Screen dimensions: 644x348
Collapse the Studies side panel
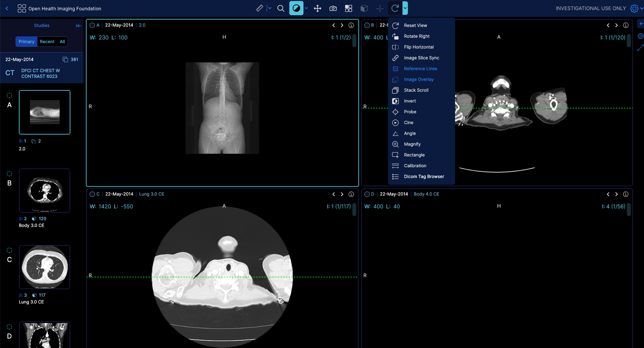(78, 26)
